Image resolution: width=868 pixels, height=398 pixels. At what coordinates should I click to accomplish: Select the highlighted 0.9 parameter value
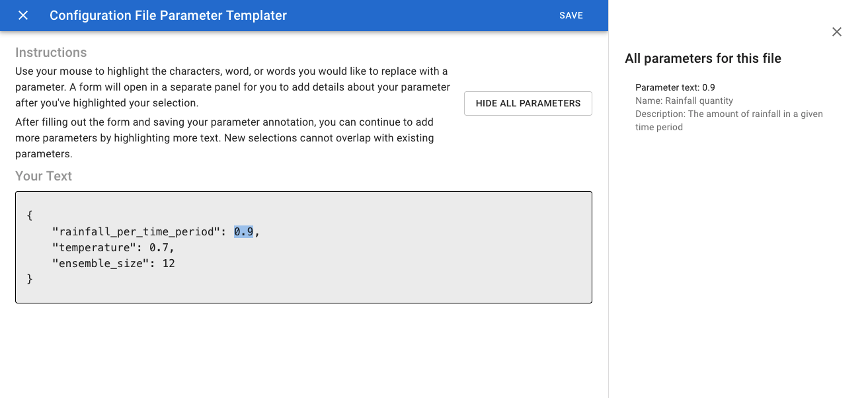pos(244,231)
